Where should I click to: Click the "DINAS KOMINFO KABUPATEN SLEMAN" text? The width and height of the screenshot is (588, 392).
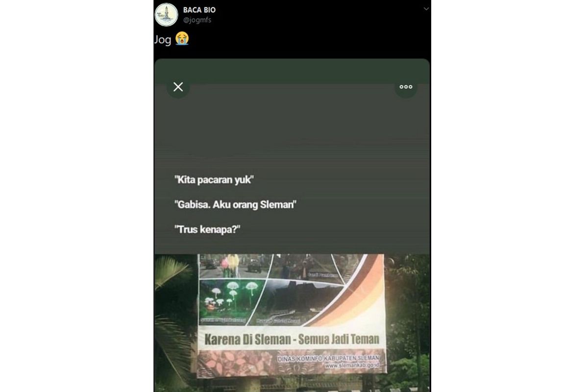(x=328, y=359)
